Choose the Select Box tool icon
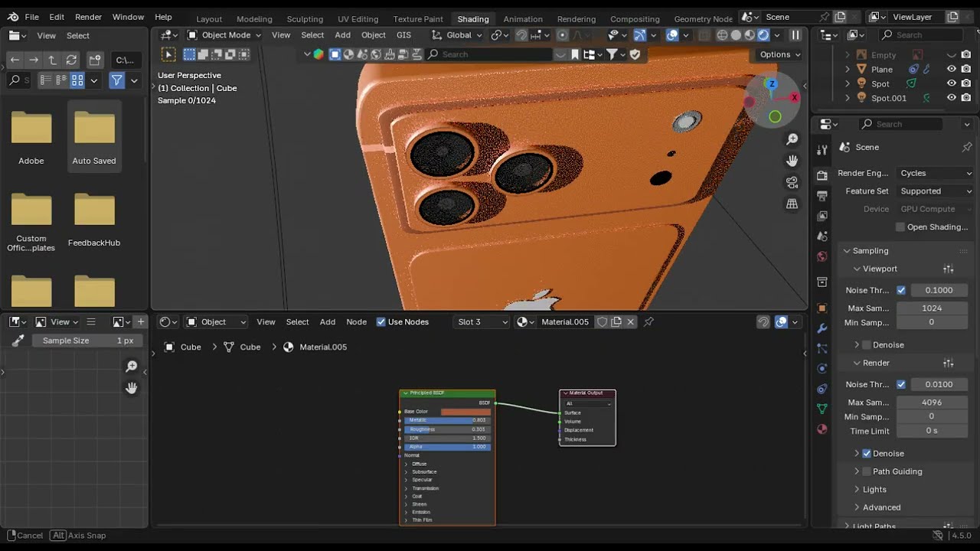The height and width of the screenshot is (551, 980). pyautogui.click(x=168, y=54)
